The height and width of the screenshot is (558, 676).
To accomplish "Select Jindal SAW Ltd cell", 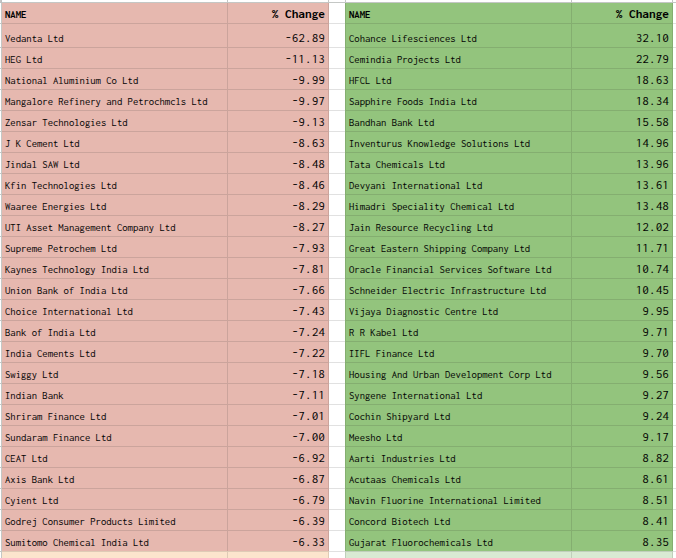I will click(x=114, y=164).
